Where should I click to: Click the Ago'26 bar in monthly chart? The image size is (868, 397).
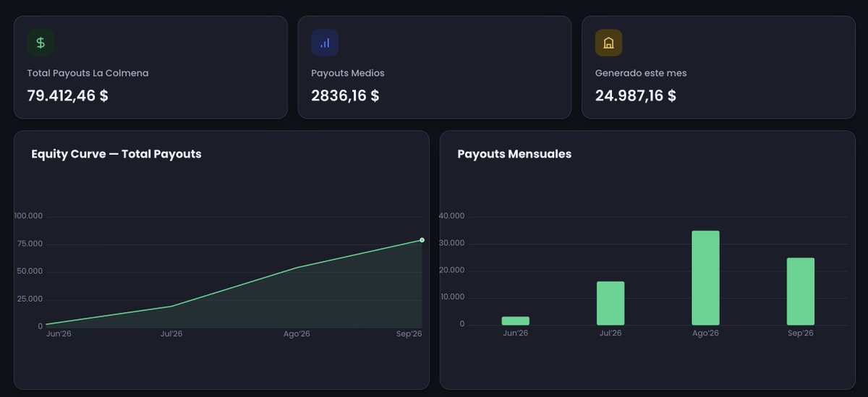click(705, 278)
